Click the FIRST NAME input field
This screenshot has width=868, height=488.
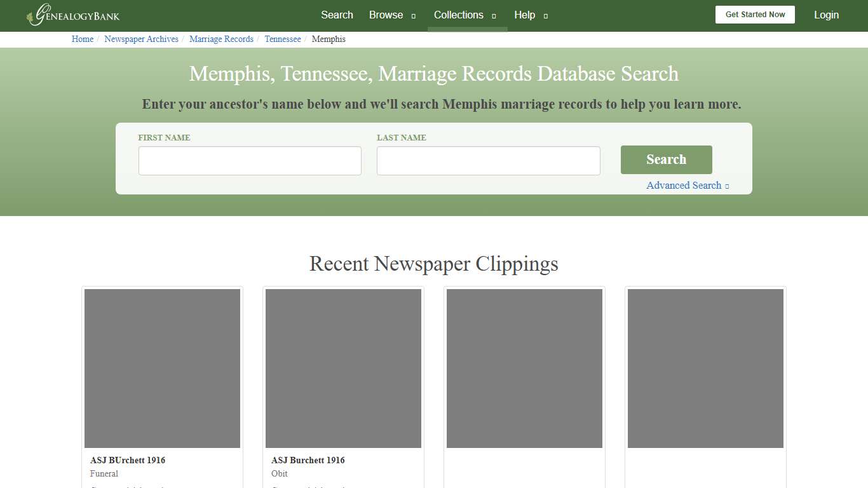click(250, 160)
